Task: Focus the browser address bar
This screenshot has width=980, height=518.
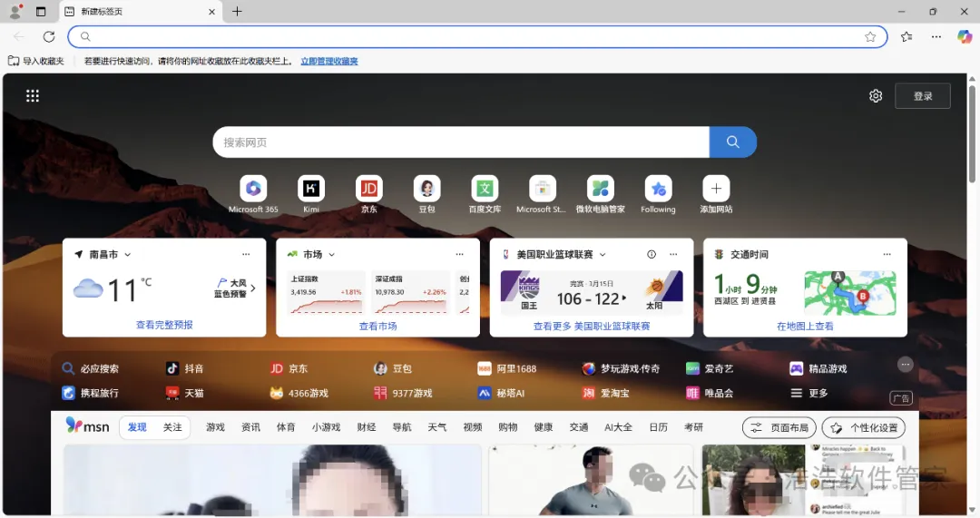Action: 477,37
